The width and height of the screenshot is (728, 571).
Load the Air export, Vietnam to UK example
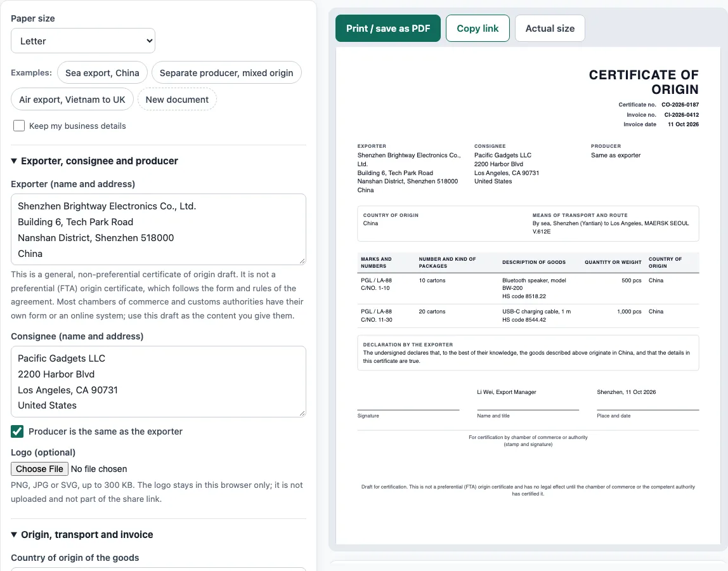point(72,100)
